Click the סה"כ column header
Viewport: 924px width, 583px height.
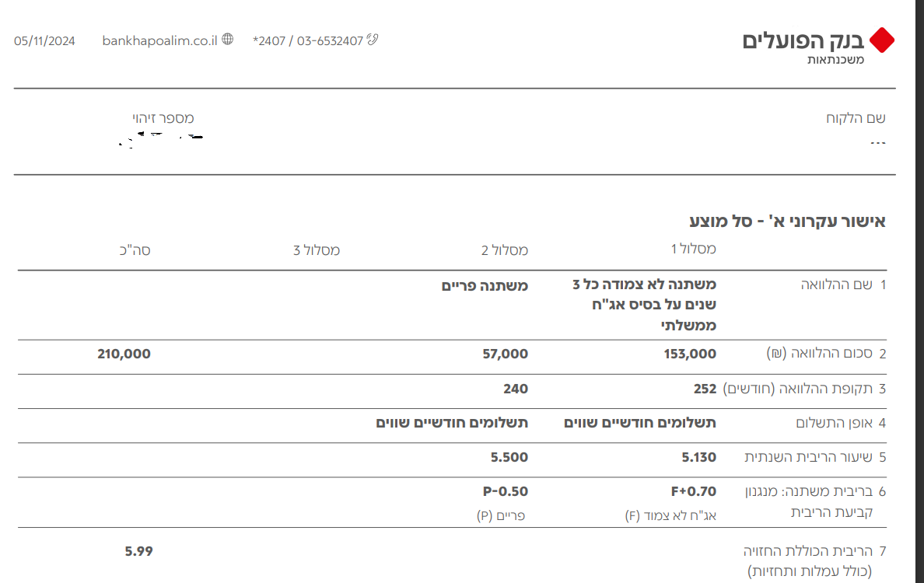135,250
